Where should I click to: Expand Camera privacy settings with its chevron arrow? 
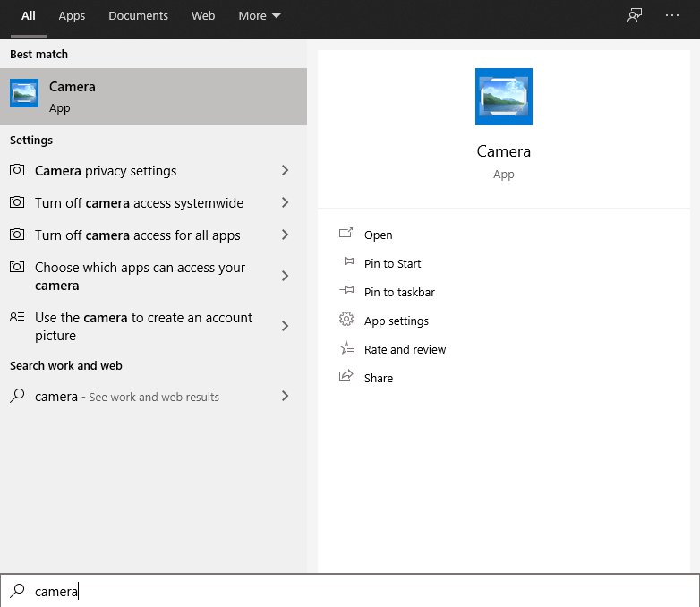coord(285,170)
